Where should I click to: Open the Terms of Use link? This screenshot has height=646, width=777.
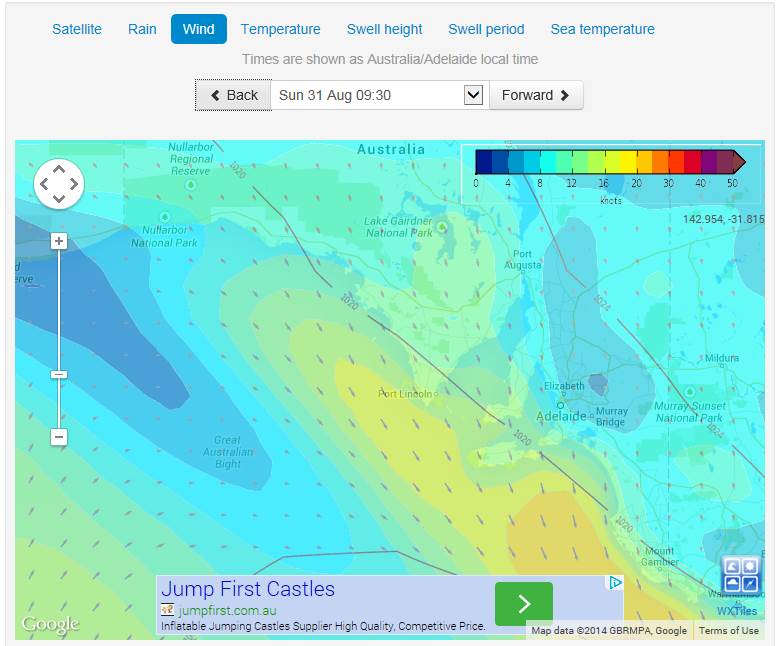click(728, 631)
